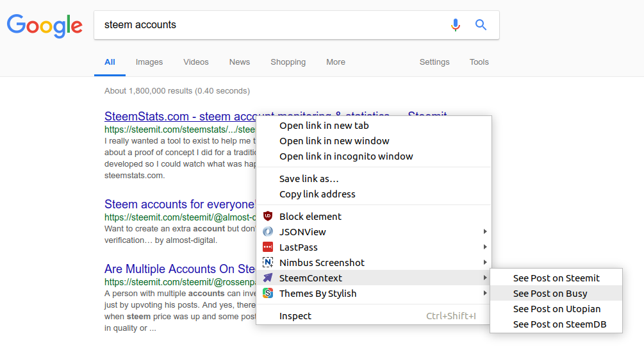Click the SteemContext arrow icon
The height and width of the screenshot is (350, 644).
click(268, 278)
